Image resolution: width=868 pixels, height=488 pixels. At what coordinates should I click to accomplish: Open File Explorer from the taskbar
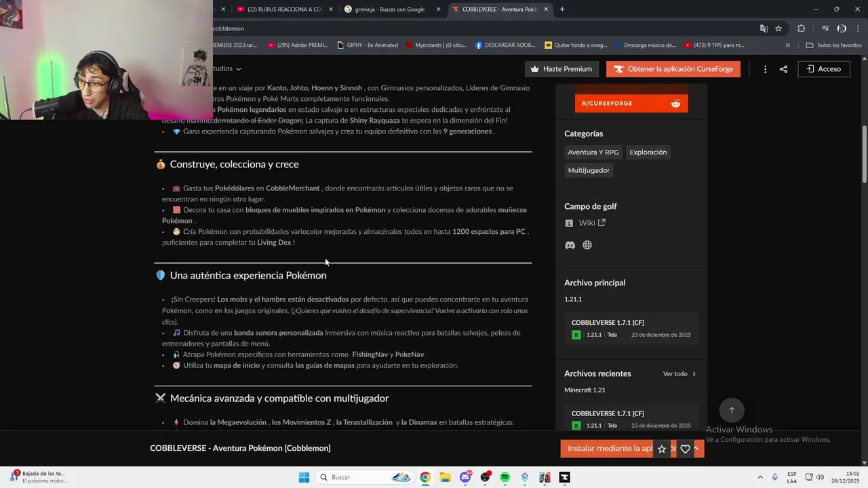pyautogui.click(x=445, y=477)
